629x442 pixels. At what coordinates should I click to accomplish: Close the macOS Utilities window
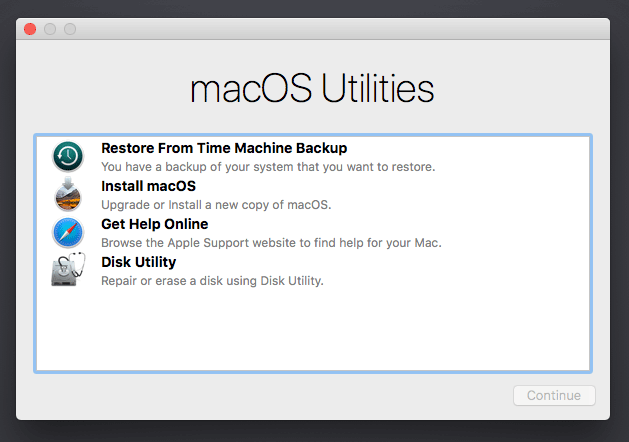(x=30, y=29)
